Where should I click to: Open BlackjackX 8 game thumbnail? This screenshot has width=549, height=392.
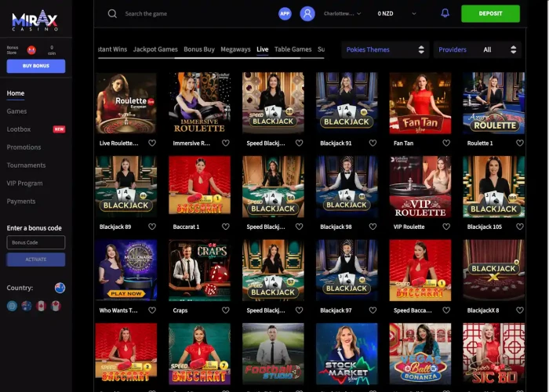point(493,270)
